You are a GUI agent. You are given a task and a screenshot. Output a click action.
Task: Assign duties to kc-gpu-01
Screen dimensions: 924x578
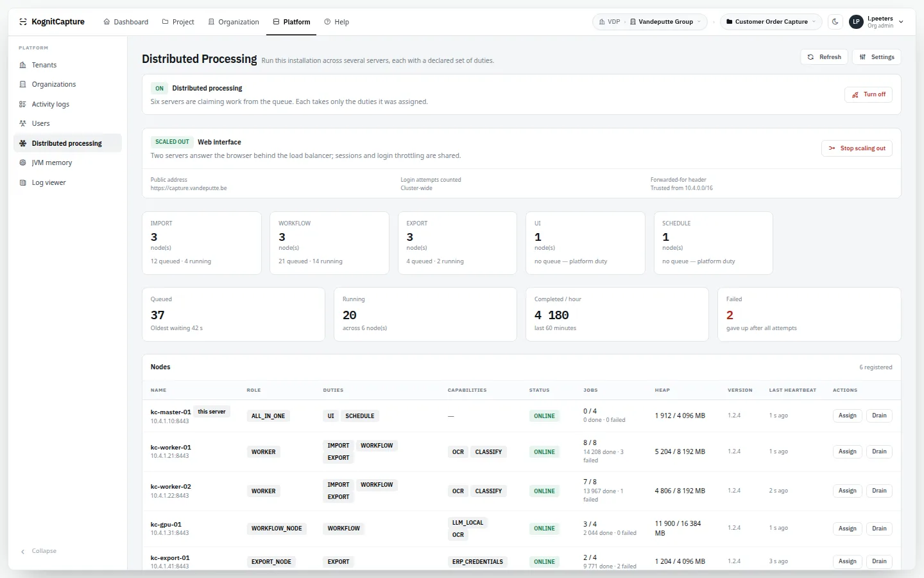848,529
